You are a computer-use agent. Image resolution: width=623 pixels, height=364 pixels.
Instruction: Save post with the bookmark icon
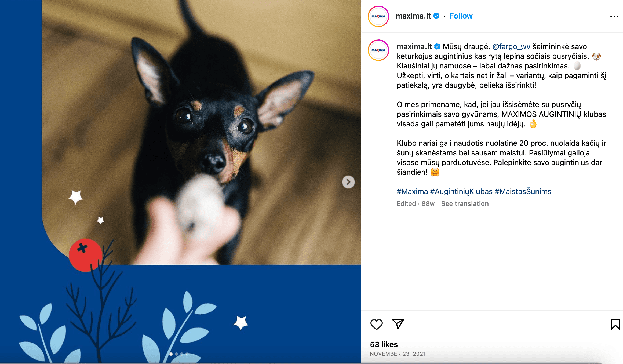coord(615,324)
